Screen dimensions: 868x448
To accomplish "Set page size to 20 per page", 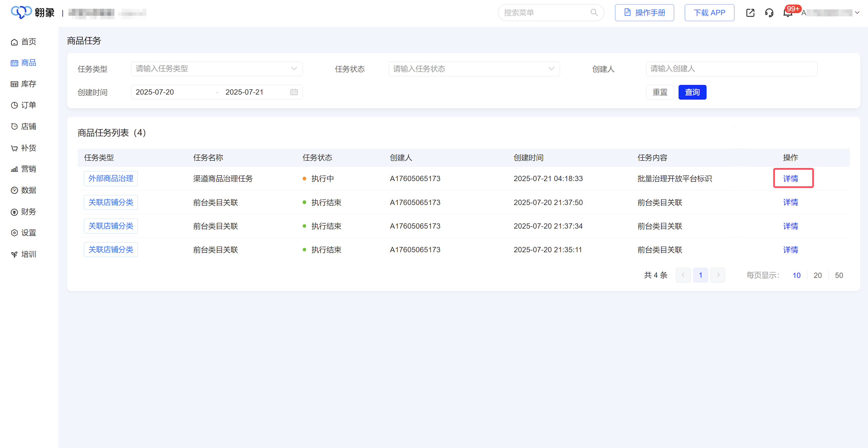I will 817,275.
